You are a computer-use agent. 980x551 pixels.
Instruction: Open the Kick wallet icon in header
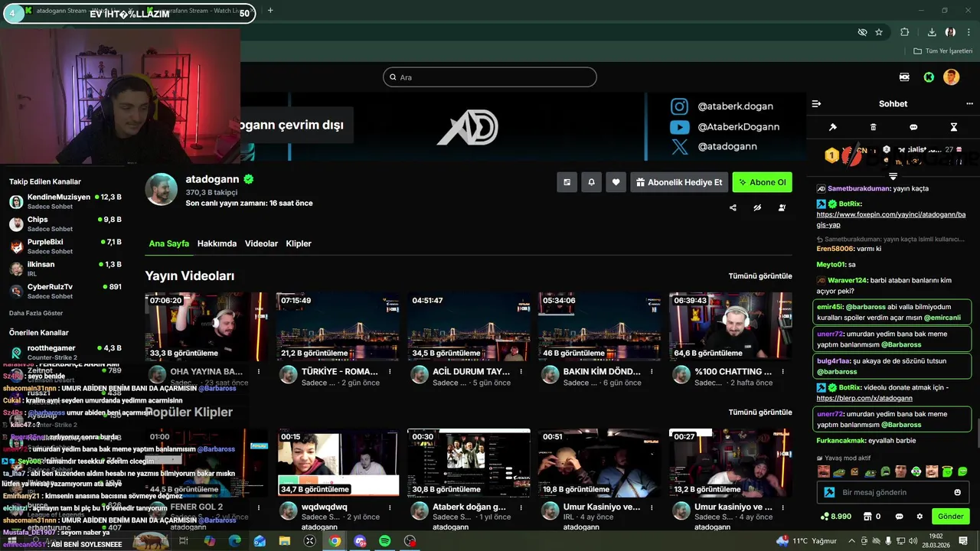point(904,77)
